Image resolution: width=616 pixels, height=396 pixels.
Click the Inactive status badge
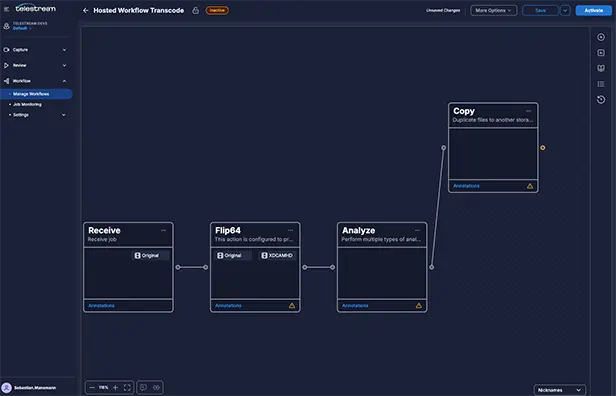pyautogui.click(x=217, y=11)
